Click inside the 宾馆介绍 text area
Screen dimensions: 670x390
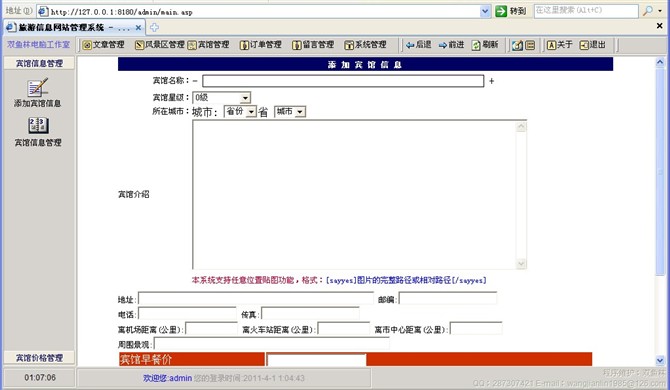(354, 194)
